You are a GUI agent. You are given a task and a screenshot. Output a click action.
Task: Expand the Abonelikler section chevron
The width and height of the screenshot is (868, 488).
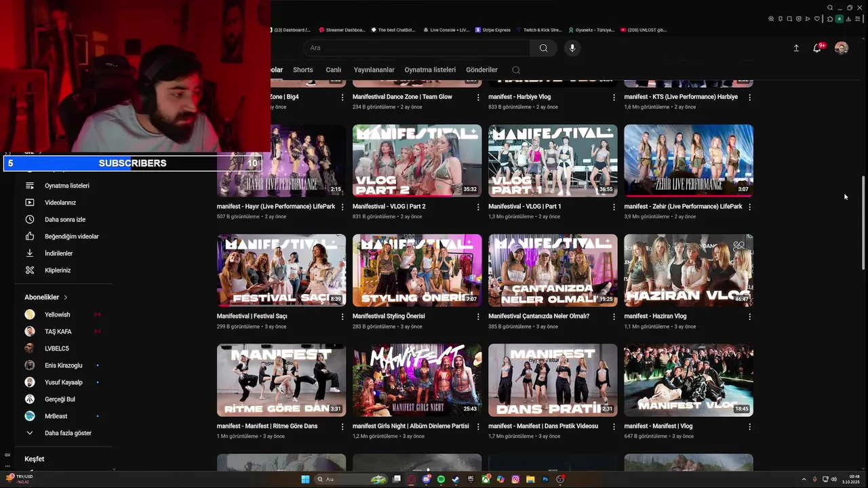coord(66,298)
